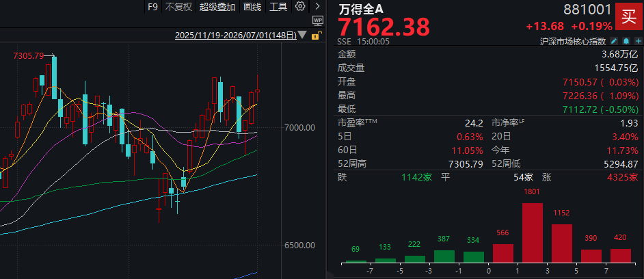The width and height of the screenshot is (644, 279).
Task: Click the percentage change +0.19%
Action: (592, 27)
